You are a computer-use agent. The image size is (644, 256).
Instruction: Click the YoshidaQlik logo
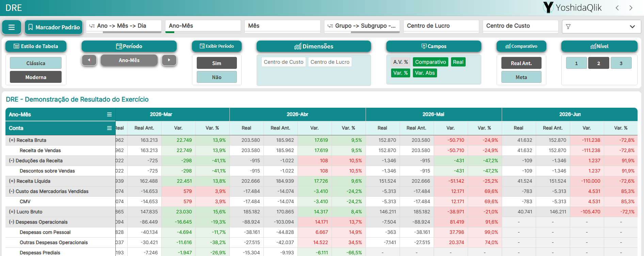573,7
